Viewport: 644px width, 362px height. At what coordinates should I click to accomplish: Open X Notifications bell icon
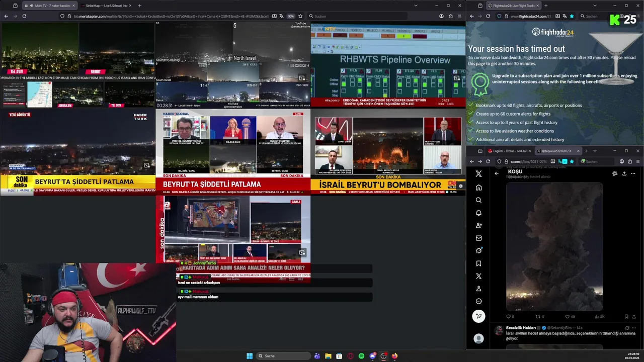click(478, 213)
